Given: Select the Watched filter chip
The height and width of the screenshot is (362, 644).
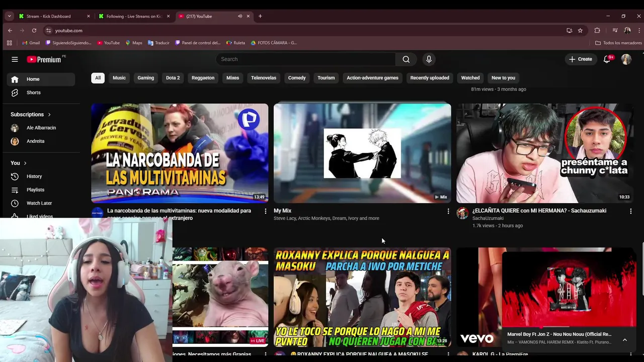Looking at the screenshot, I should click(470, 78).
